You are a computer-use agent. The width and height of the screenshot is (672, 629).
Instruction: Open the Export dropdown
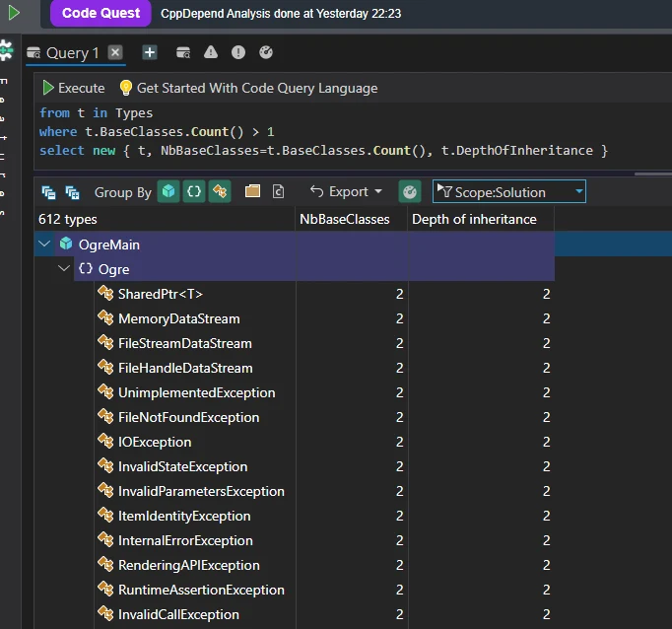tap(346, 191)
